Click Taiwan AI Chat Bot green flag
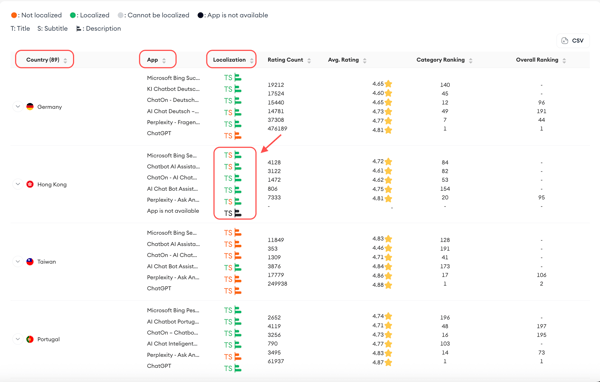The width and height of the screenshot is (600, 382). [x=238, y=267]
